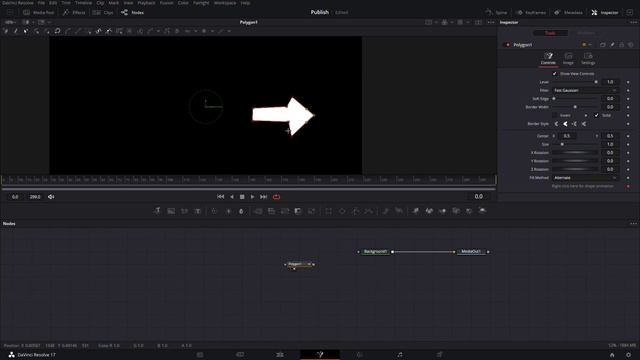This screenshot has width=640, height=360.
Task: Open the Nodes panel options menu
Action: pyautogui.click(x=633, y=224)
